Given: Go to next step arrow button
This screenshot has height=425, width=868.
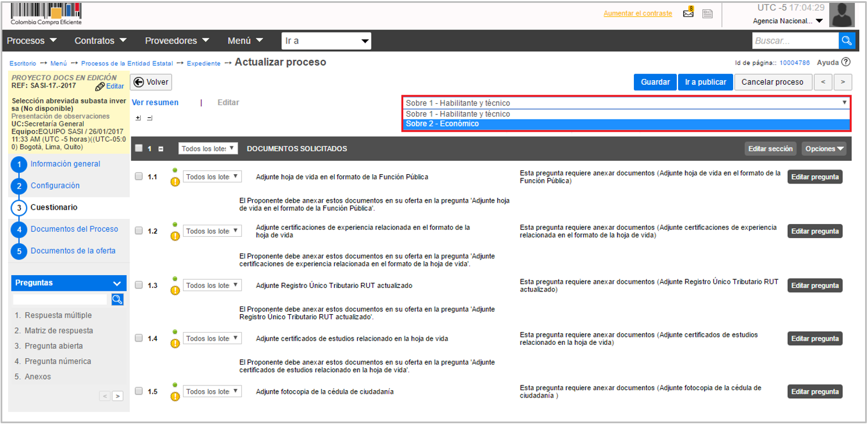Looking at the screenshot, I should [843, 82].
